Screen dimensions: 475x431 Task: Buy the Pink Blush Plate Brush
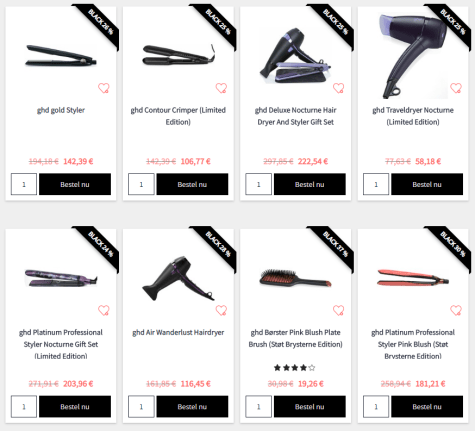coord(310,406)
